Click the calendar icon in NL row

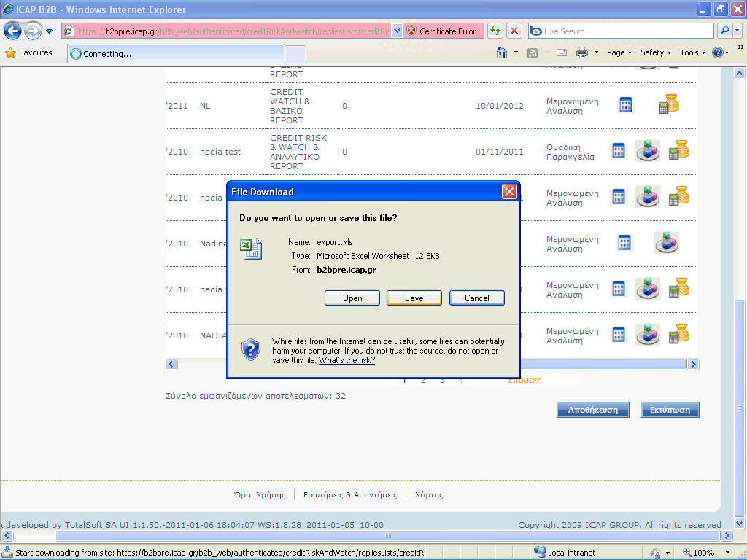[x=625, y=105]
